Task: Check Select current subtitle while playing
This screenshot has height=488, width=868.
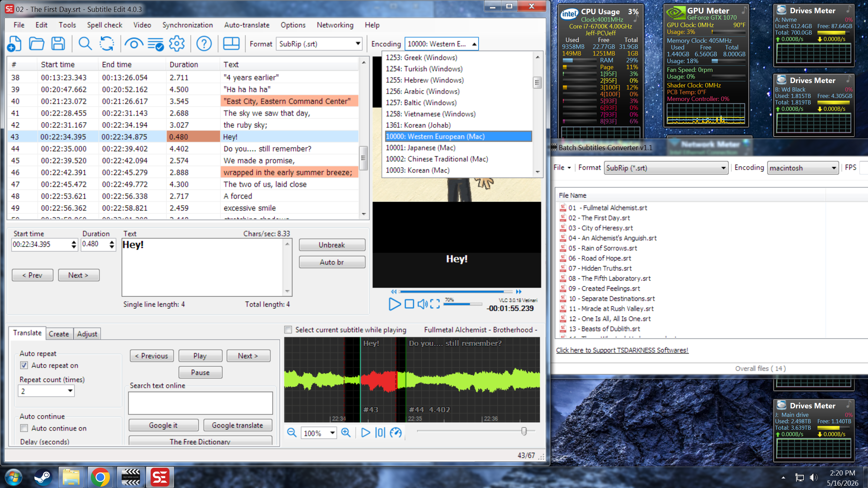Action: pyautogui.click(x=288, y=330)
